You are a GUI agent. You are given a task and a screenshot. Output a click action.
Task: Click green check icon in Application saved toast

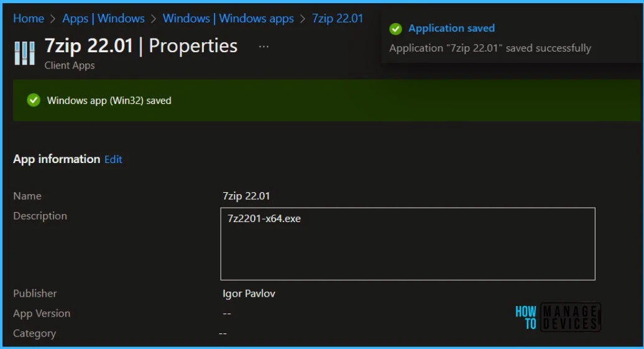pyautogui.click(x=395, y=29)
